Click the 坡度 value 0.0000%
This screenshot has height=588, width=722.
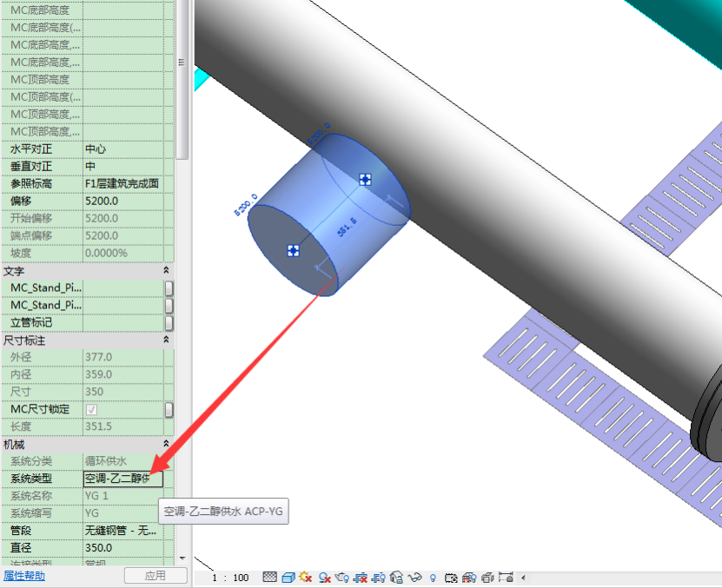click(106, 254)
